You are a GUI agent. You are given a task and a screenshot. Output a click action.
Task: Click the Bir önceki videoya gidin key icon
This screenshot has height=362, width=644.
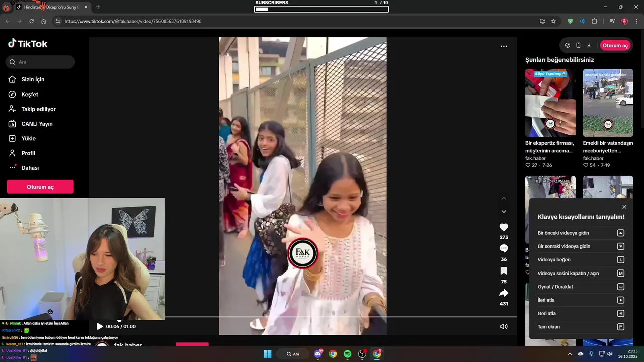click(621, 233)
